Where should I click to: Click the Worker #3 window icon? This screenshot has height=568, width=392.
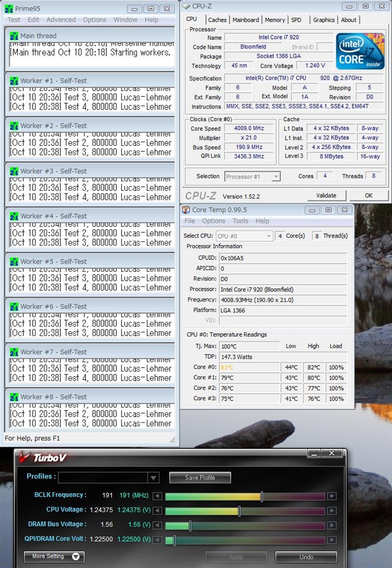14,171
